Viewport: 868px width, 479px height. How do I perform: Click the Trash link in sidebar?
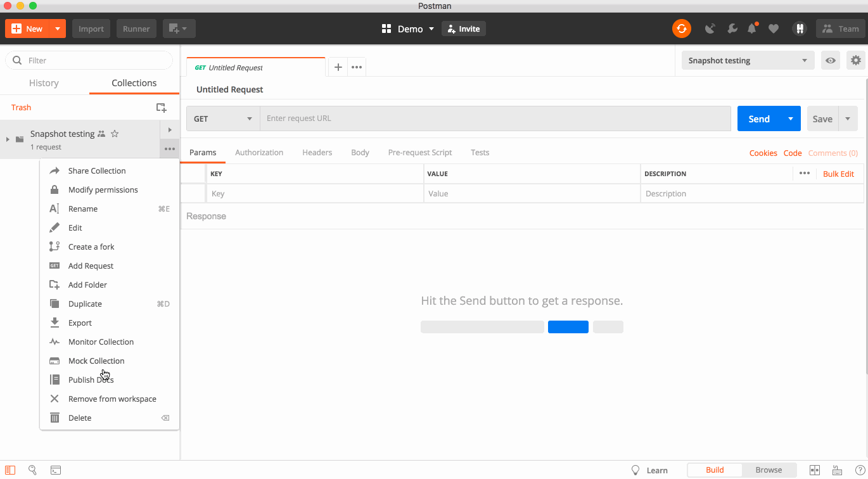(21, 108)
